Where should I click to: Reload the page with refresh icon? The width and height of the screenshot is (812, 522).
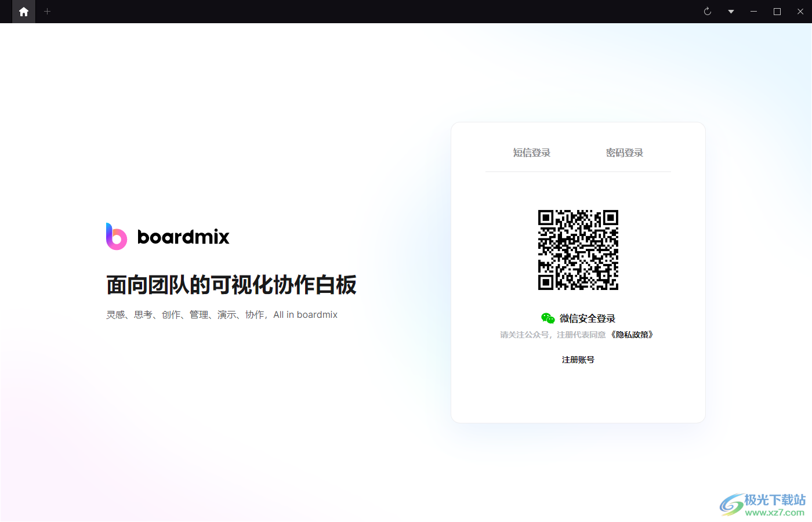coord(708,12)
